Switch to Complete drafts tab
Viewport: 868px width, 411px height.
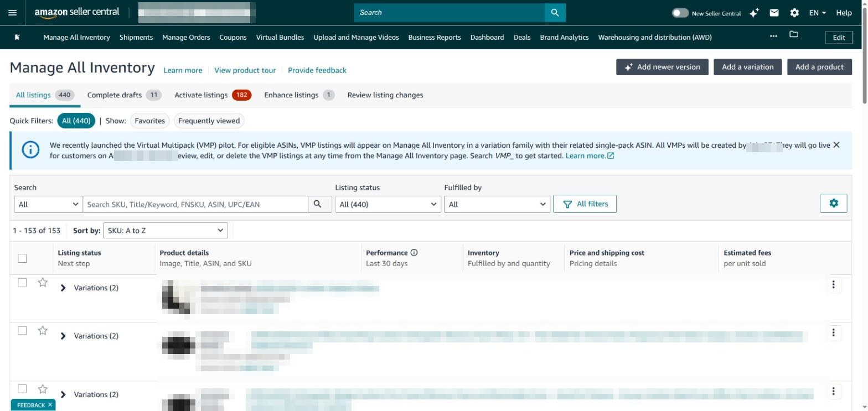124,95
